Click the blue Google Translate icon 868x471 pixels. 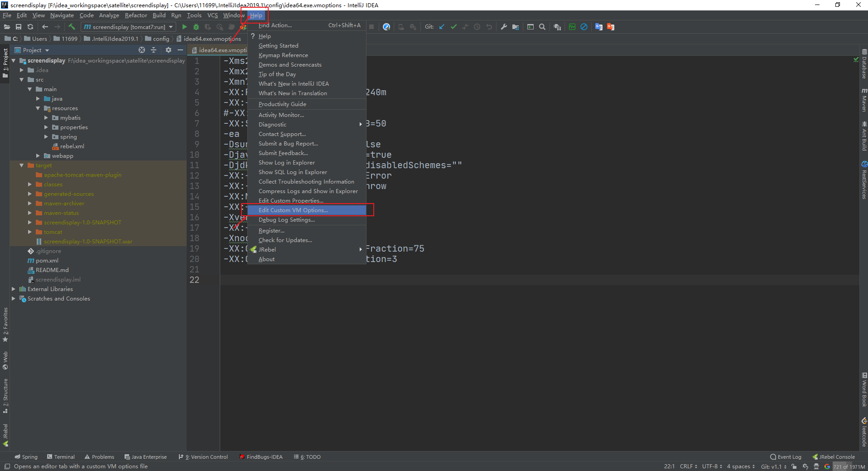coord(598,27)
